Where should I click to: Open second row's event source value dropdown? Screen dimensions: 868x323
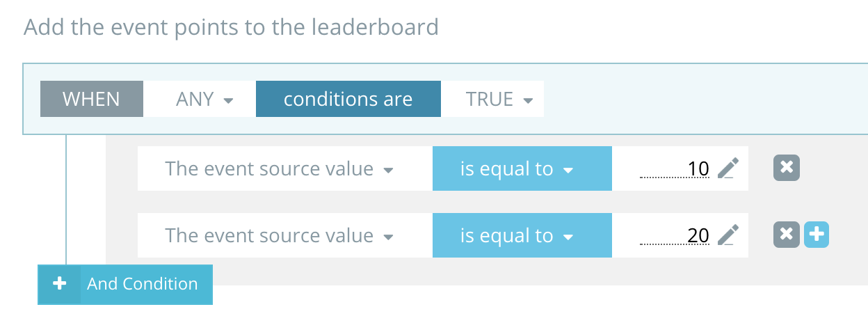pos(279,235)
